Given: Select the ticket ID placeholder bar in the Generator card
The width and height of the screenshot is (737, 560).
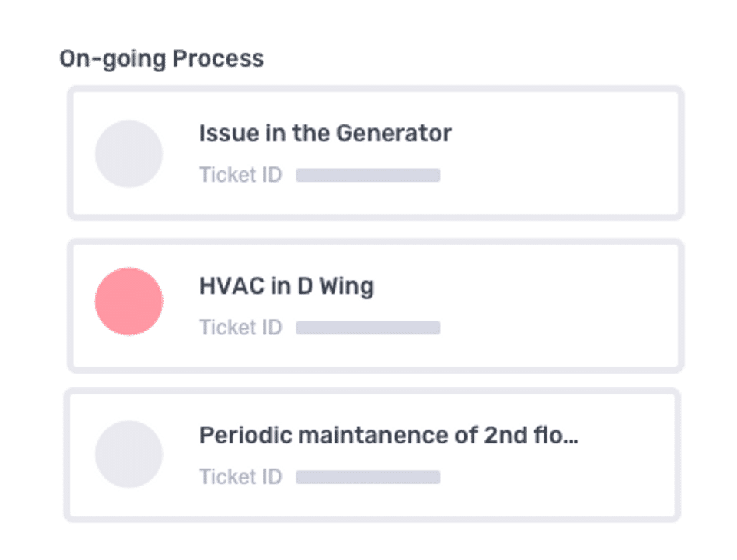Looking at the screenshot, I should (x=368, y=175).
